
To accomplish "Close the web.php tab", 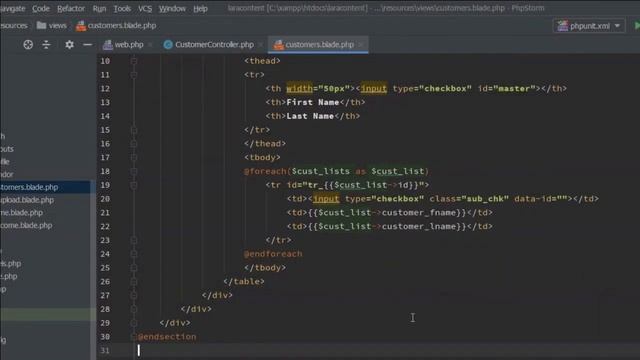I will 151,44.
